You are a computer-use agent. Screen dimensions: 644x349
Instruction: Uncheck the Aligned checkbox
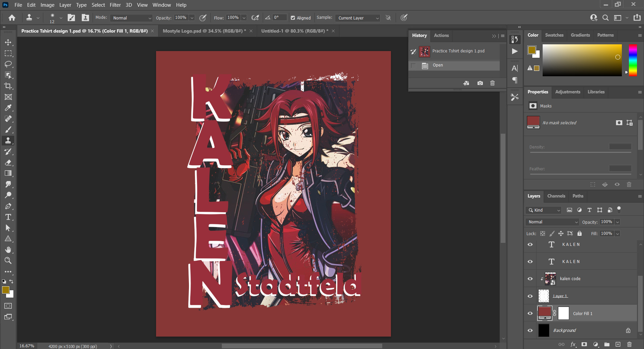coord(293,18)
